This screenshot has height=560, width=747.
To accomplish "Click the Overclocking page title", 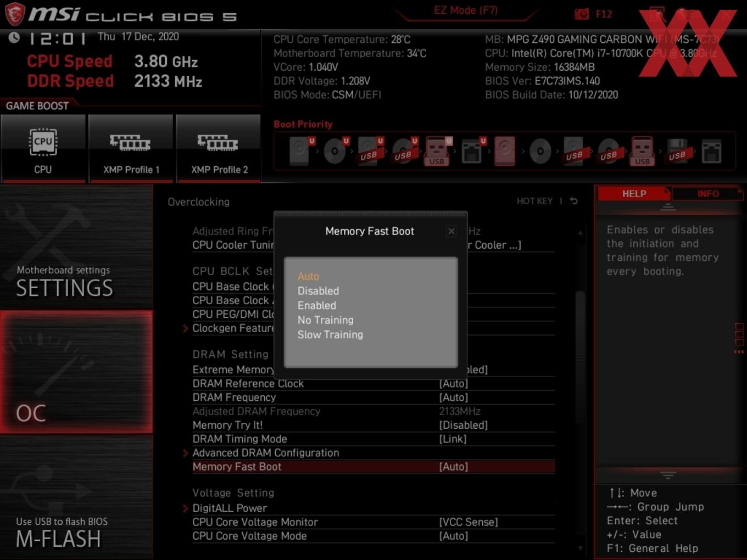I will 199,201.
